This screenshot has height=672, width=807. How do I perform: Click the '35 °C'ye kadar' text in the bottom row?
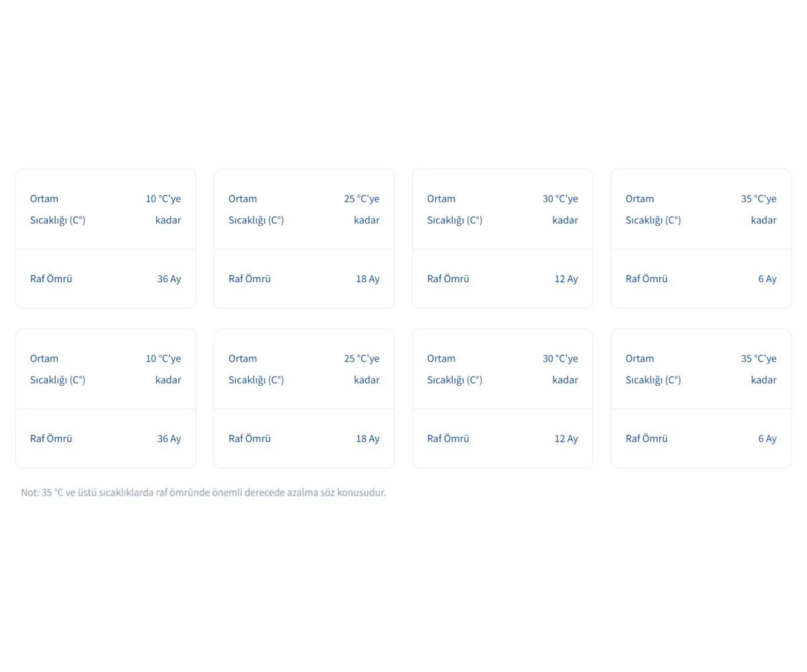pos(759,369)
